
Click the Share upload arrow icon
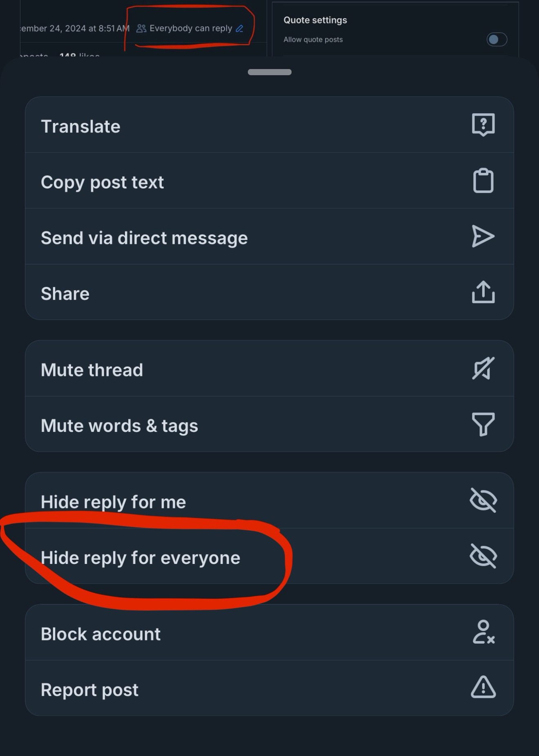pyautogui.click(x=483, y=292)
